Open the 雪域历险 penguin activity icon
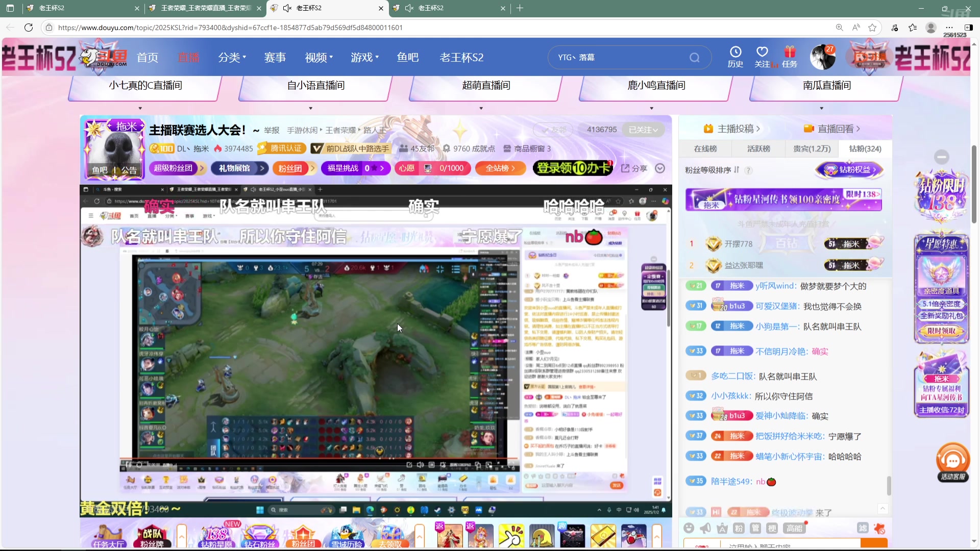980x551 pixels. (347, 536)
